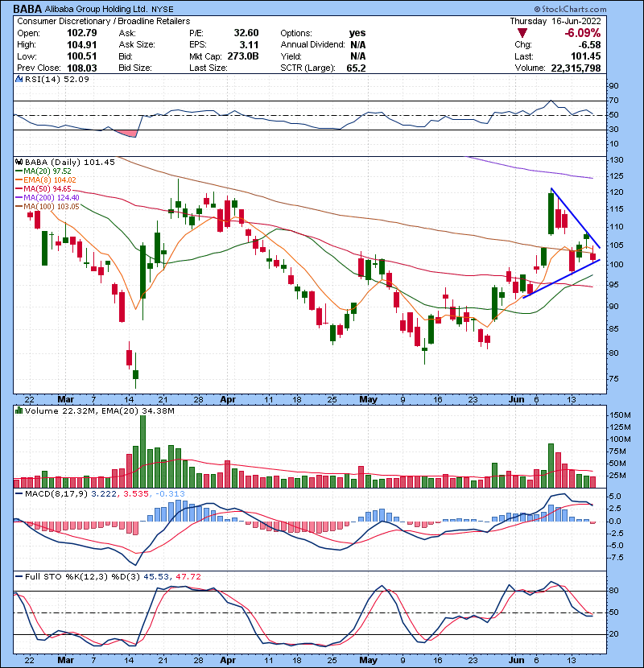This screenshot has width=644, height=668.
Task: Click the 130 price axis label
Action: (617, 160)
